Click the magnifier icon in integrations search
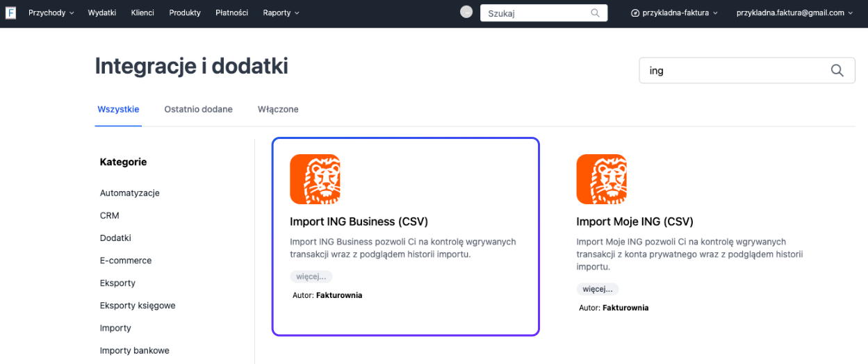Screen dimensions: 868x364 coord(837,70)
